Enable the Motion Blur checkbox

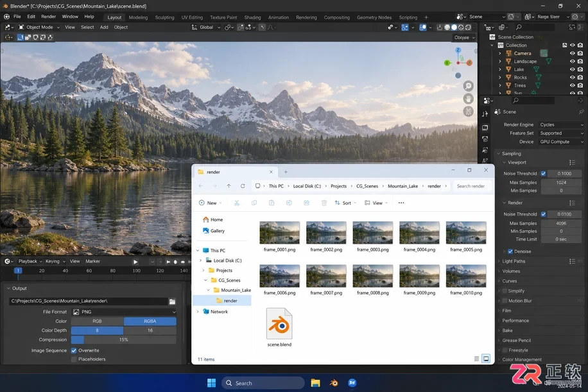[505, 300]
